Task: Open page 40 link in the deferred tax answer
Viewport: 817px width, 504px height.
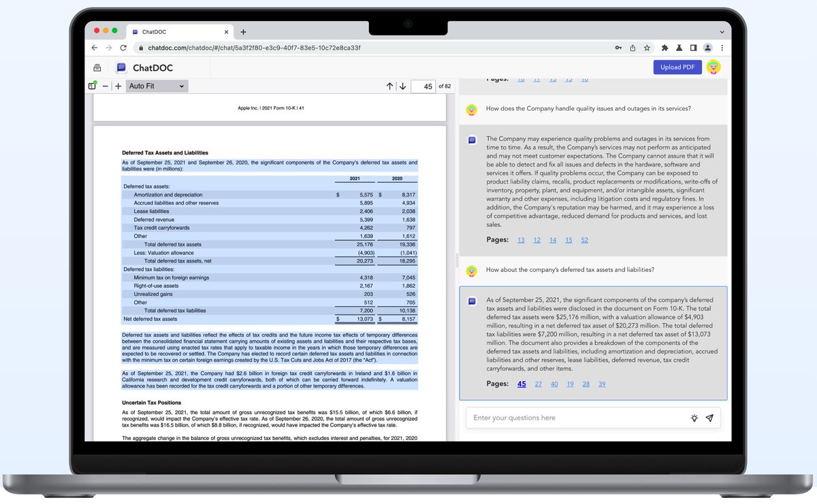Action: (x=554, y=384)
